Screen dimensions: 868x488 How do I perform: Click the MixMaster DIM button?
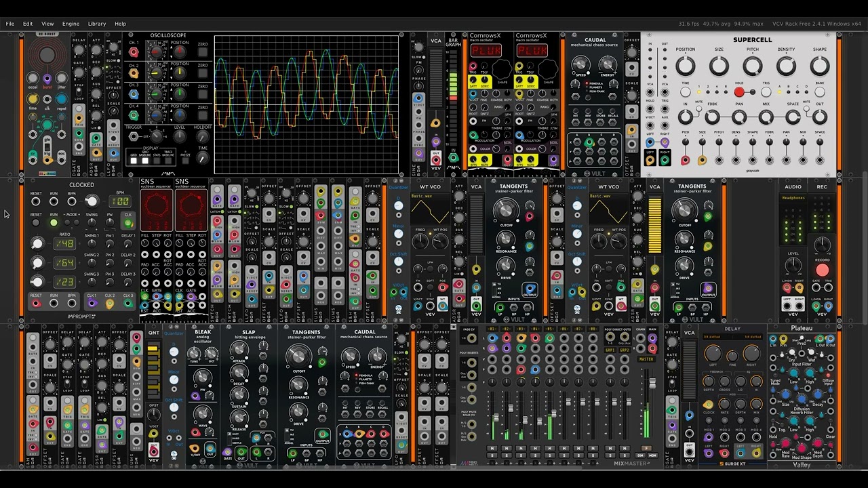point(639,455)
